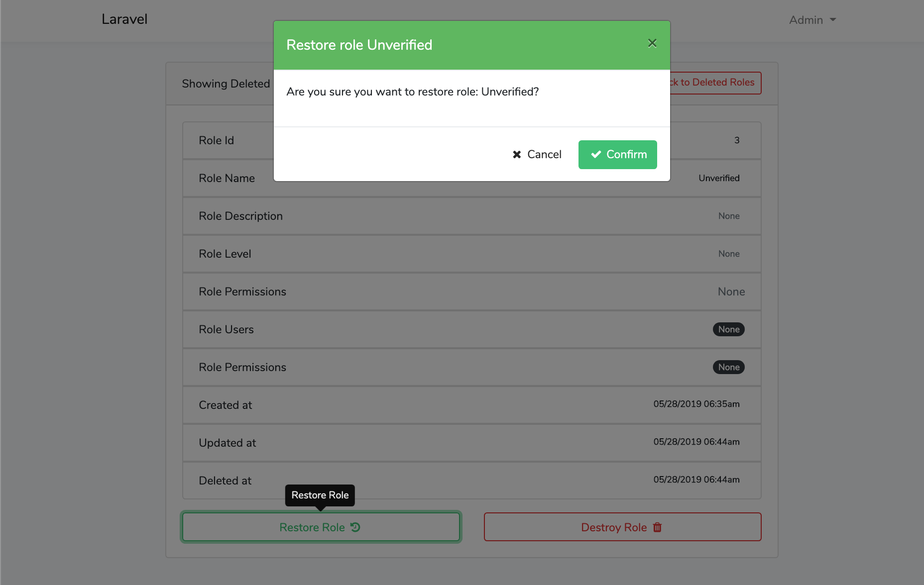Click the trash icon on Destroy Role
Screen dimensions: 924x585
(x=657, y=527)
